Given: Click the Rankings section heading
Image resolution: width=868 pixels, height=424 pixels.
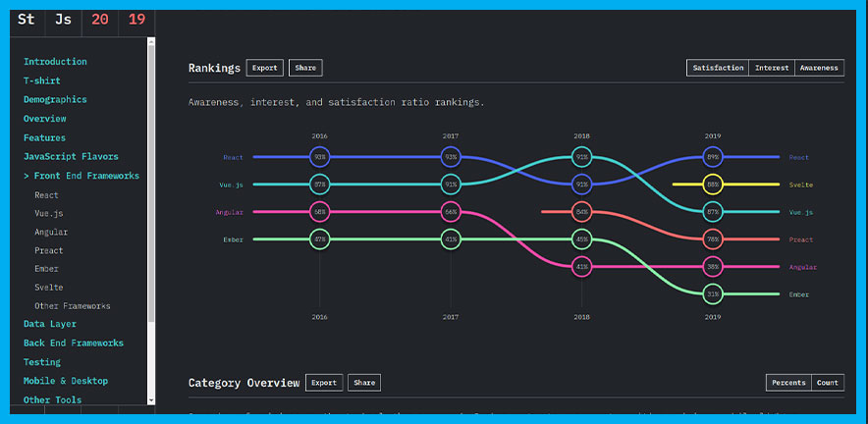Looking at the screenshot, I should [x=214, y=68].
